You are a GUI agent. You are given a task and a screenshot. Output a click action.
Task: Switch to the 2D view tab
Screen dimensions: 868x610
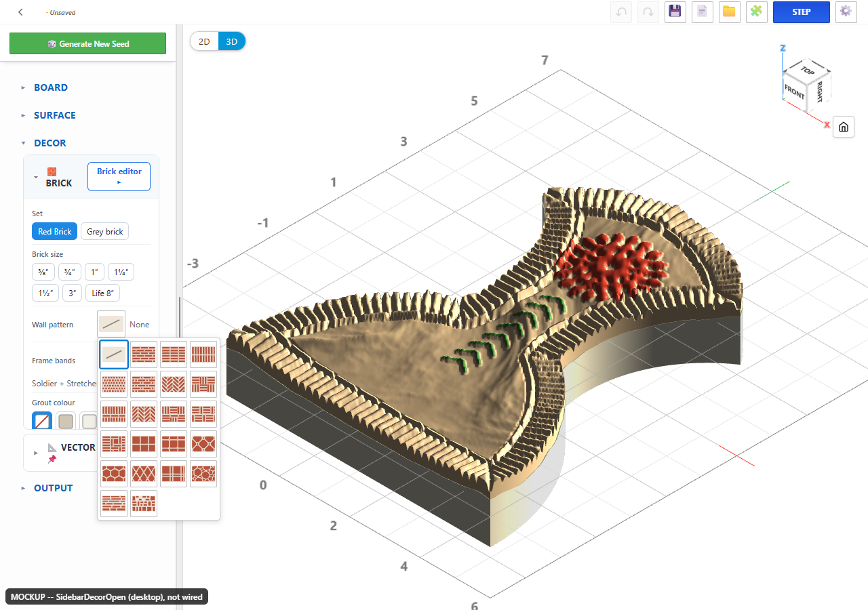point(204,41)
